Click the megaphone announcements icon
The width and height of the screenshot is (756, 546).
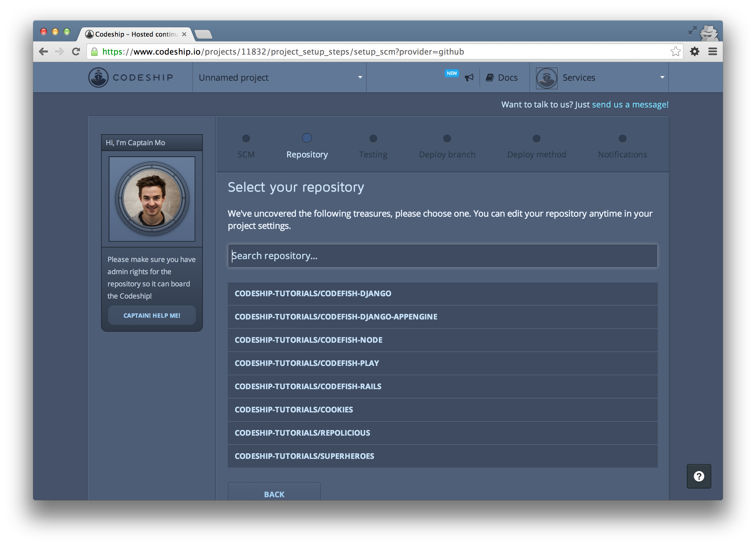coord(469,78)
